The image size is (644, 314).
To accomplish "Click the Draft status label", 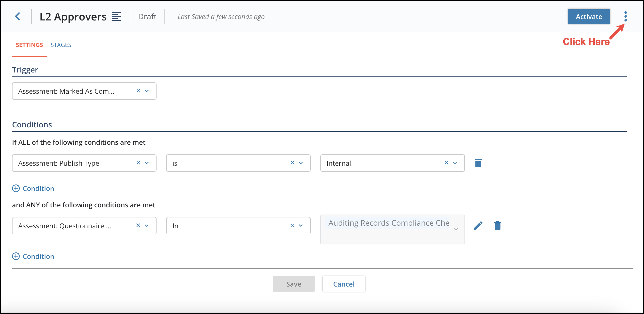I will tap(147, 17).
